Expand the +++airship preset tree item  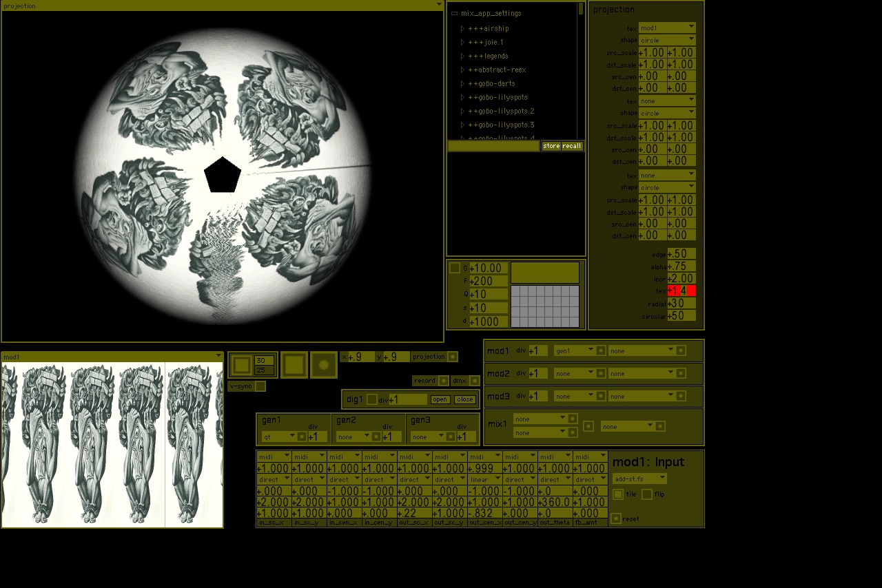[463, 28]
